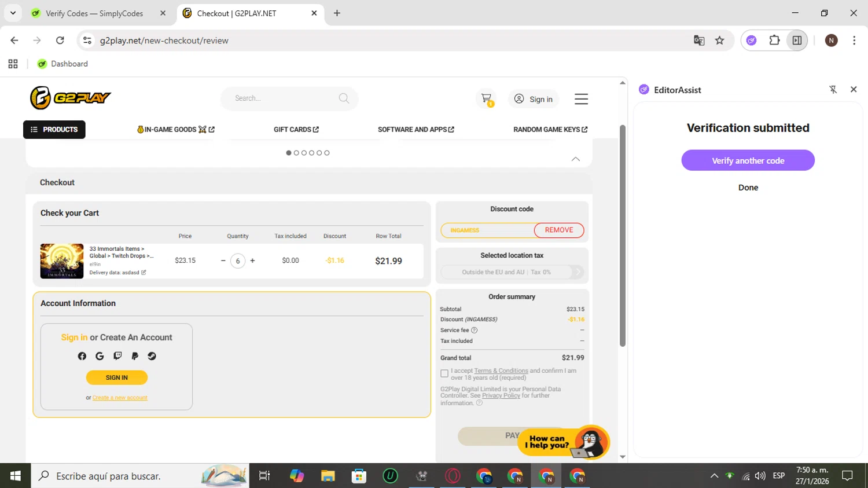Click the page vertical scrollbar
868x488 pixels.
(623, 236)
